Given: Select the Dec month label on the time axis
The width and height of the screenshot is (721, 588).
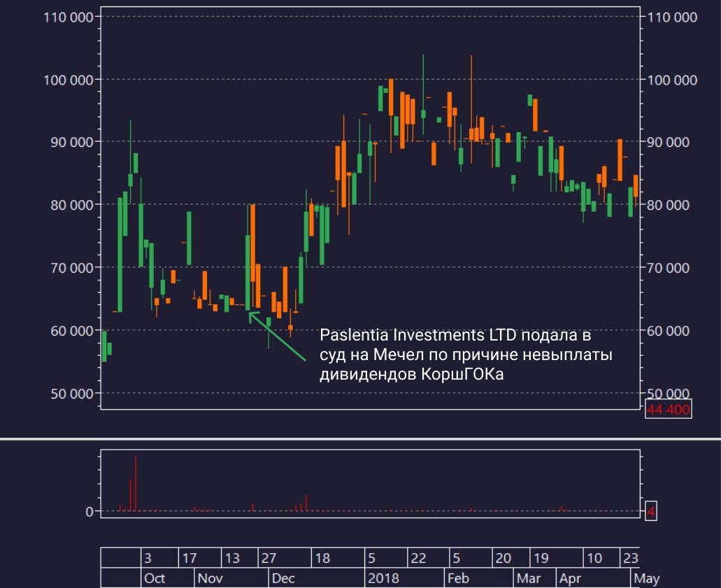Looking at the screenshot, I should point(283,578).
